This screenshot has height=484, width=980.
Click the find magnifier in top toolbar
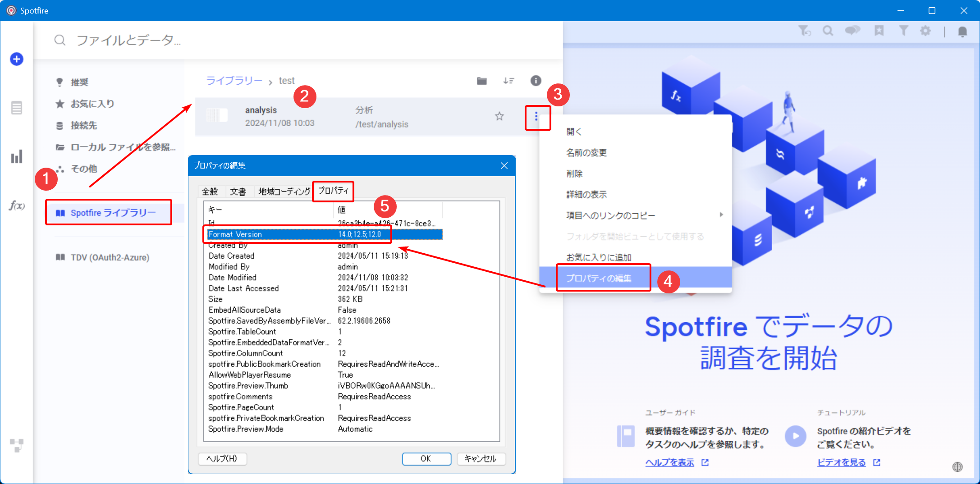click(828, 31)
